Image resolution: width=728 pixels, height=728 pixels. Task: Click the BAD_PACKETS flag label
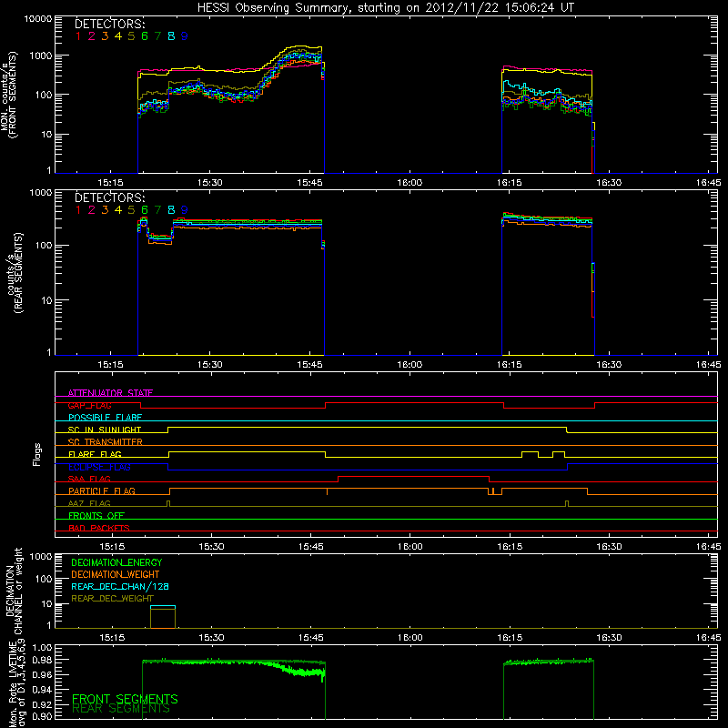pos(99,528)
